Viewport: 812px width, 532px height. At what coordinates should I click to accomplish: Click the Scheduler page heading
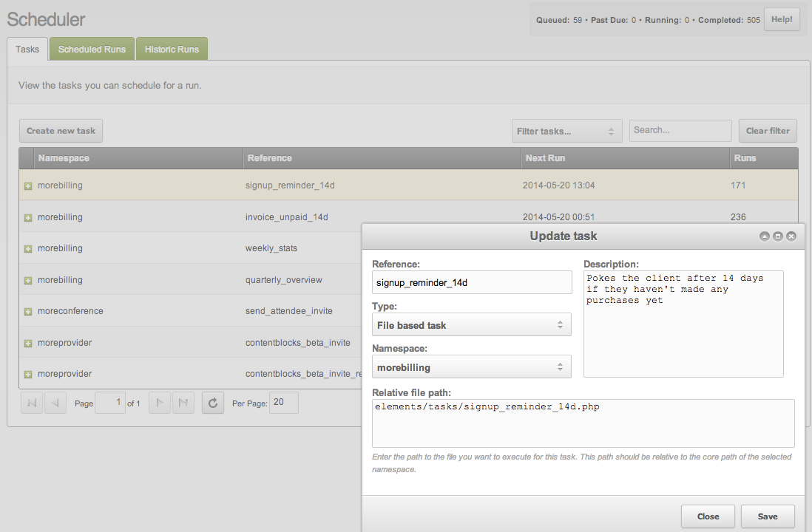(x=46, y=20)
